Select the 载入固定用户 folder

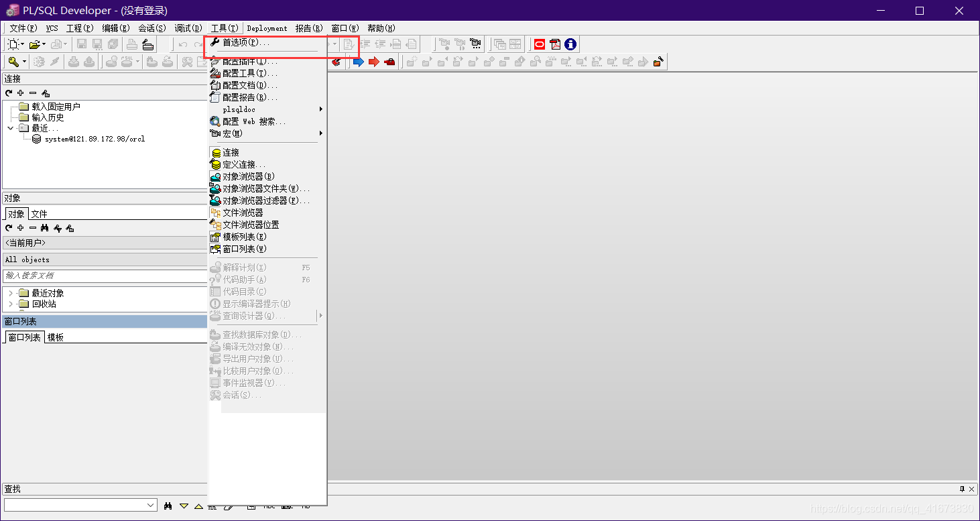pyautogui.click(x=56, y=107)
